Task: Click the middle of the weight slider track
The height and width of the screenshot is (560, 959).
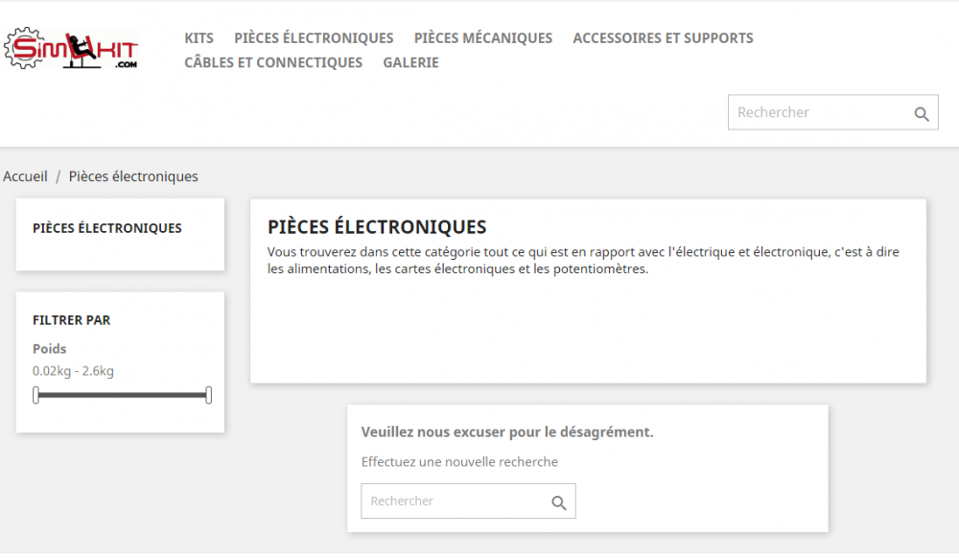Action: [123, 394]
